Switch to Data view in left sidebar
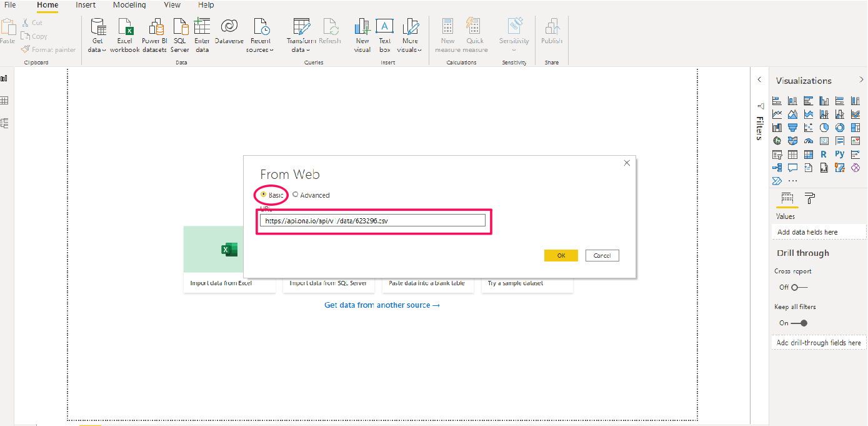This screenshot has height=426, width=868. click(4, 101)
